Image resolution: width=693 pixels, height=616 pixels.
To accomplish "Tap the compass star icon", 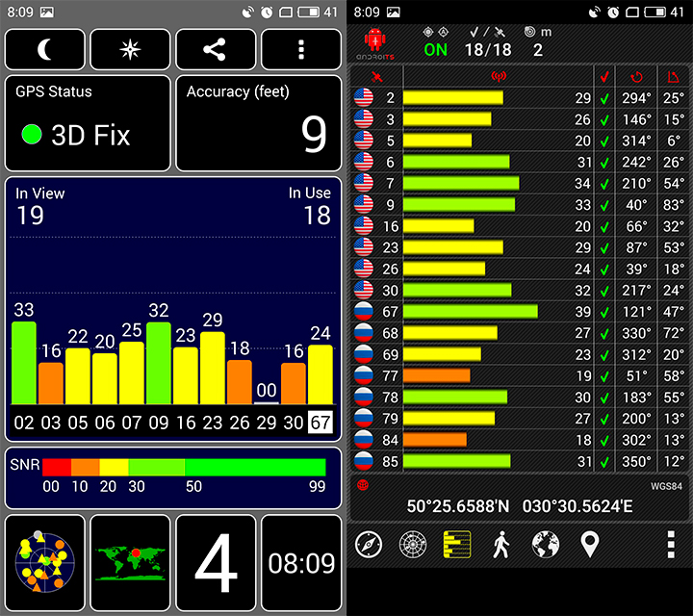I will pyautogui.click(x=130, y=49).
